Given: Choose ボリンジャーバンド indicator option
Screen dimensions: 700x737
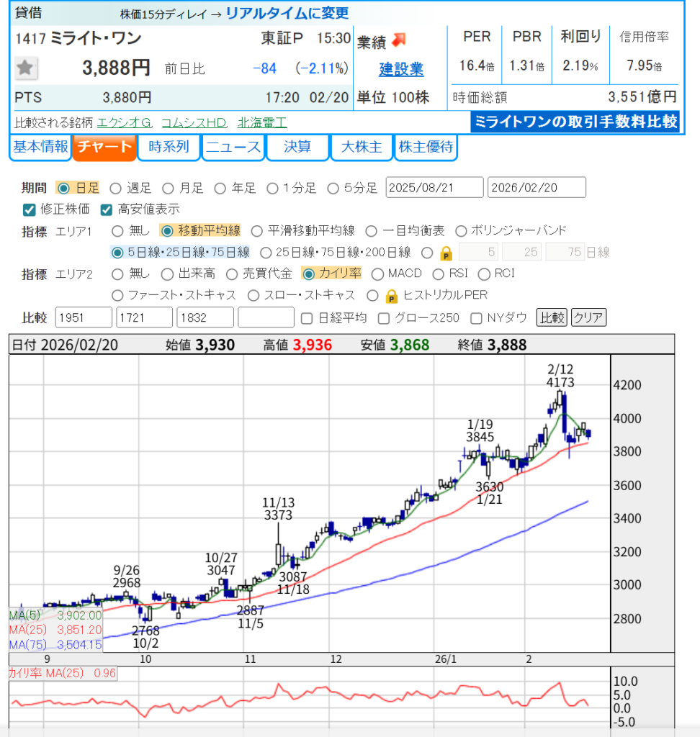Looking at the screenshot, I should pos(462,231).
